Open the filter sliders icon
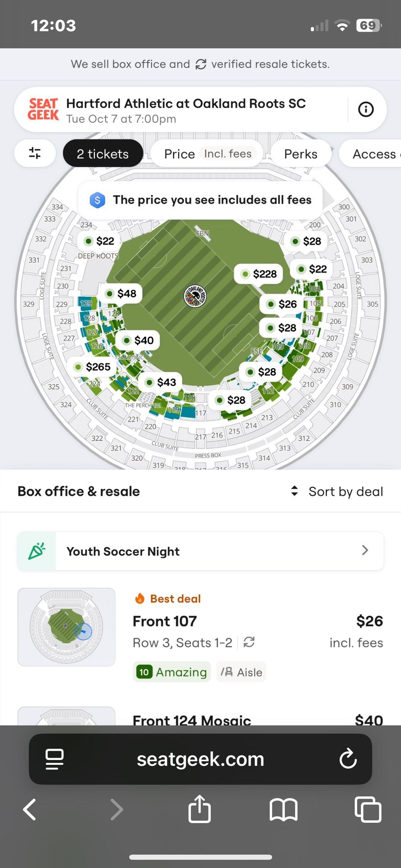 pos(35,153)
